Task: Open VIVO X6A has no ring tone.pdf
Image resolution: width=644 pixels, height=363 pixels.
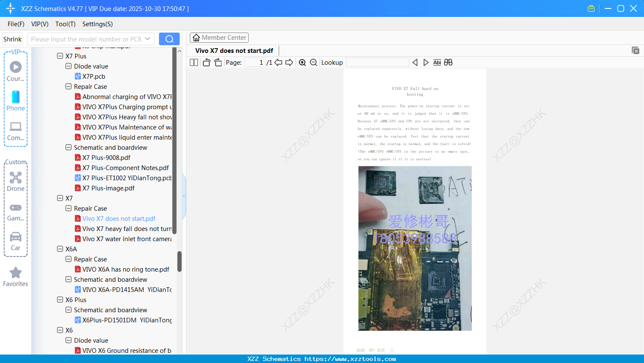Action: tap(126, 269)
